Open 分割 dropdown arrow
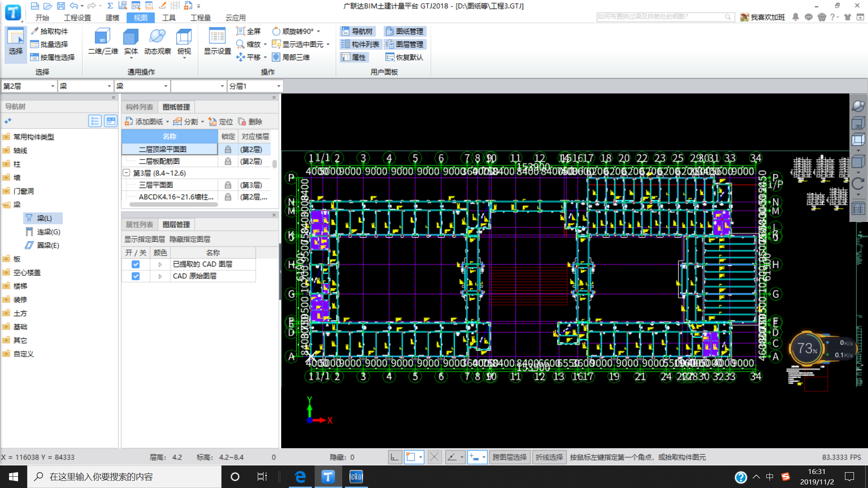This screenshot has width=868, height=488. point(203,122)
